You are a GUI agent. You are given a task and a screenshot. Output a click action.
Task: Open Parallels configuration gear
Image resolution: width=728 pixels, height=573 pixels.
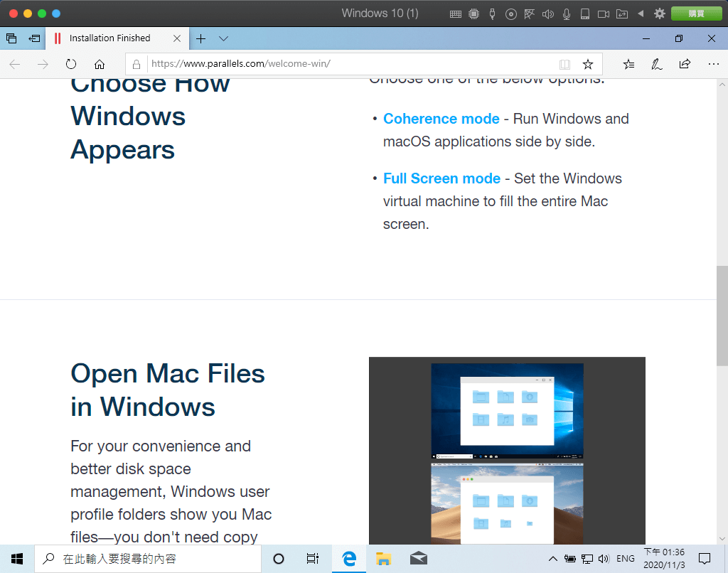tap(659, 14)
